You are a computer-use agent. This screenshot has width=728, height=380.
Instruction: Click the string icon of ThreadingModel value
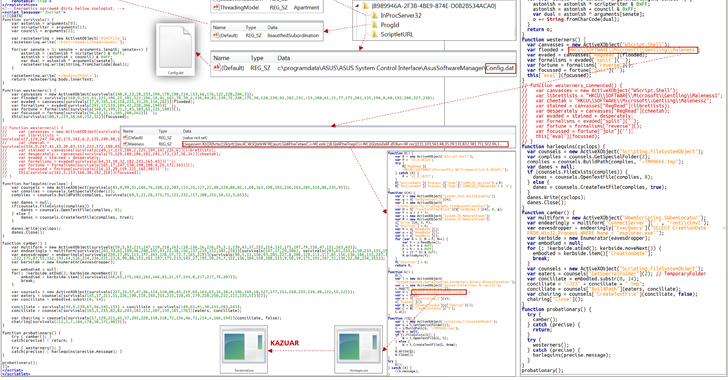216,7
